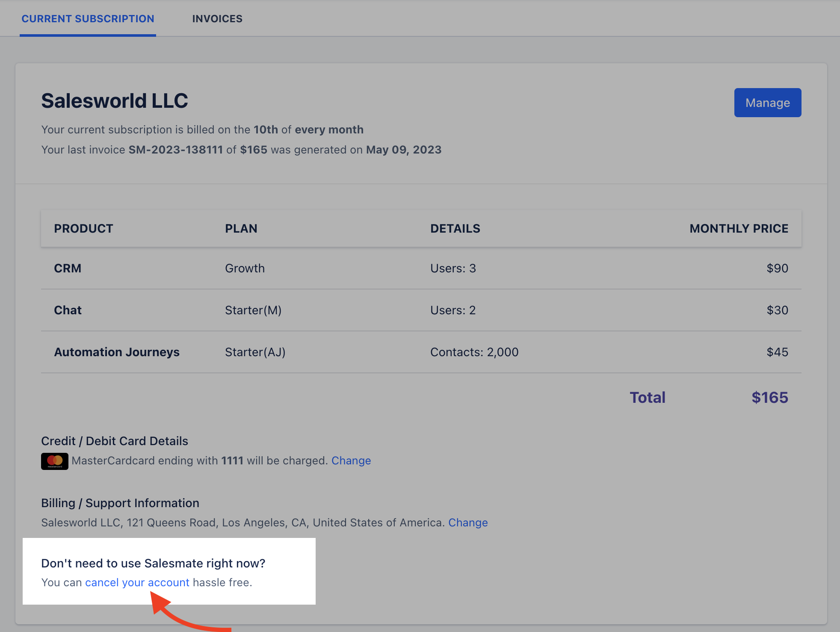Viewport: 840px width, 632px height.
Task: Click the card ending 1111 text
Action: pyautogui.click(x=200, y=461)
